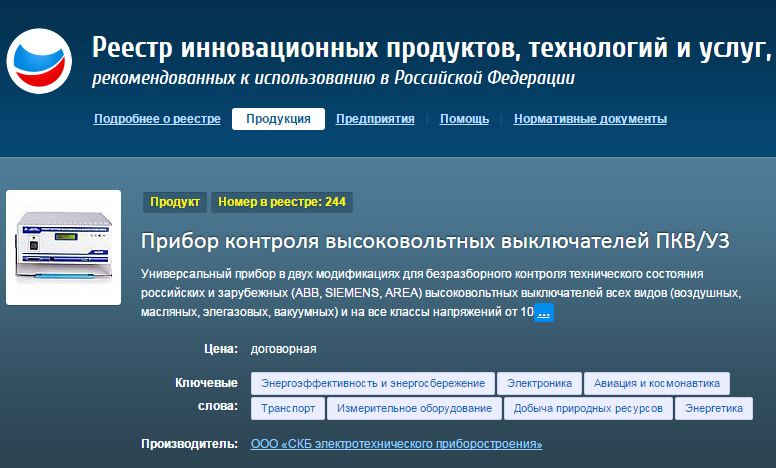Select the 'Электроника' keyword tag
The height and width of the screenshot is (468, 776).
pos(539,383)
